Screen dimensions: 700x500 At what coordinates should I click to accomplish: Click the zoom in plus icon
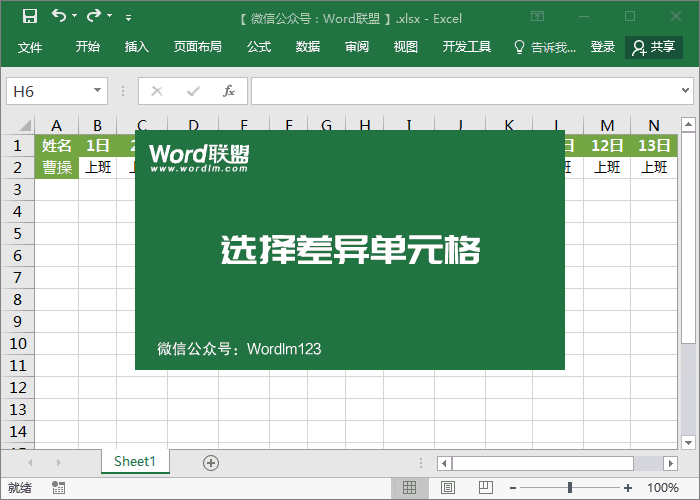pyautogui.click(x=627, y=488)
